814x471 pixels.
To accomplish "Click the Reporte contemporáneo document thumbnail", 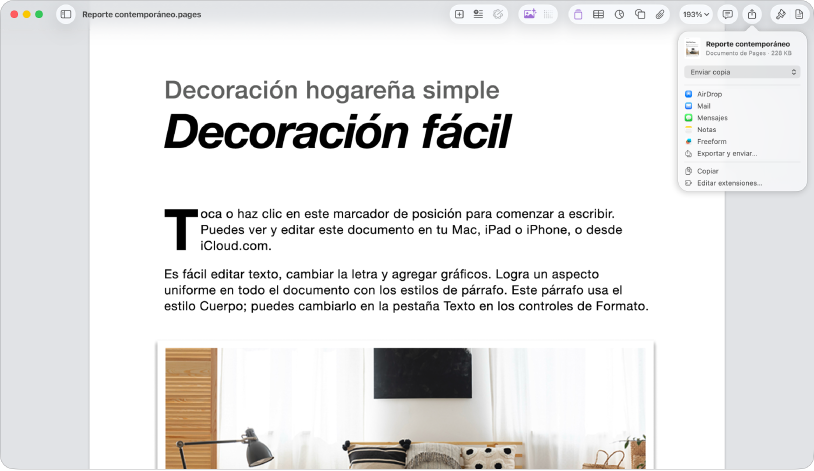I will pos(693,48).
